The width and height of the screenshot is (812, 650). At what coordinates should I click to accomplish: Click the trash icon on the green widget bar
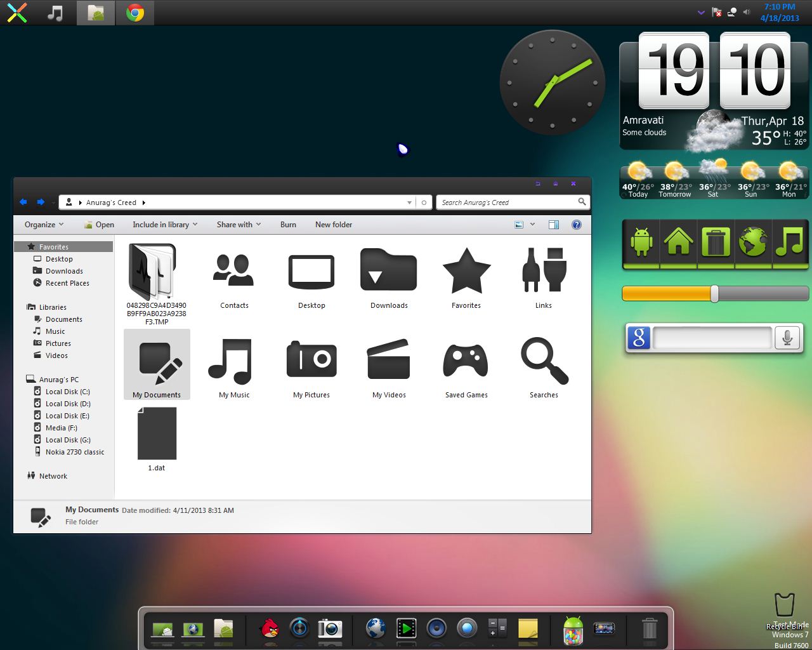click(715, 242)
